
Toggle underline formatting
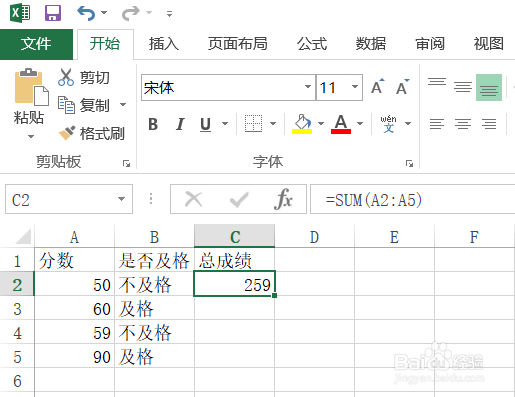(206, 124)
